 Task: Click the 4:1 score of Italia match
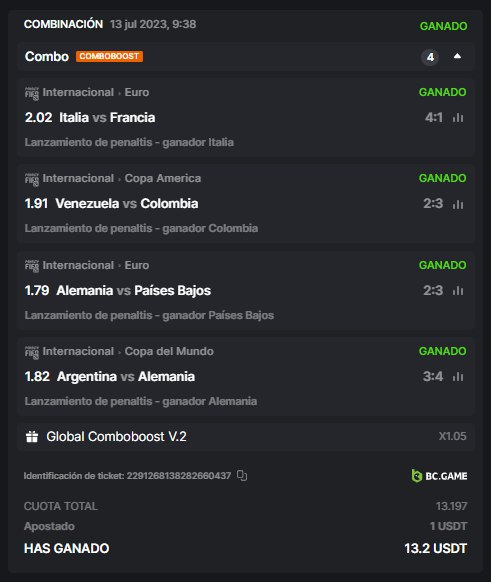(434, 118)
